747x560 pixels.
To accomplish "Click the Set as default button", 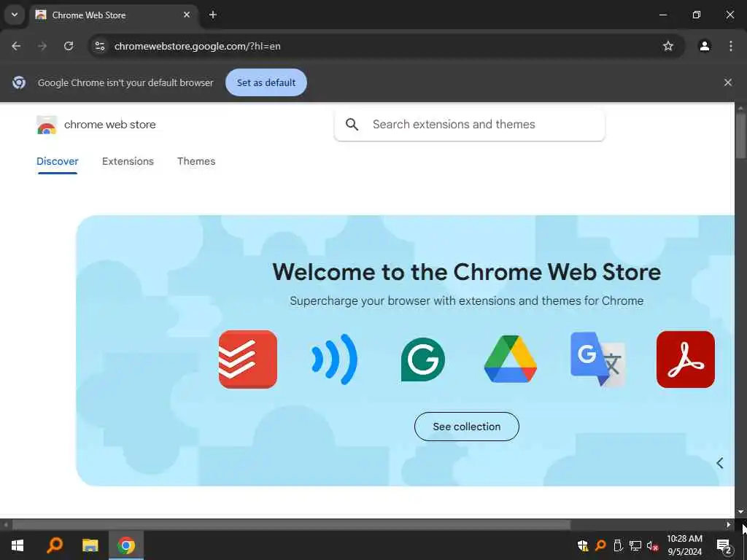I will click(266, 82).
